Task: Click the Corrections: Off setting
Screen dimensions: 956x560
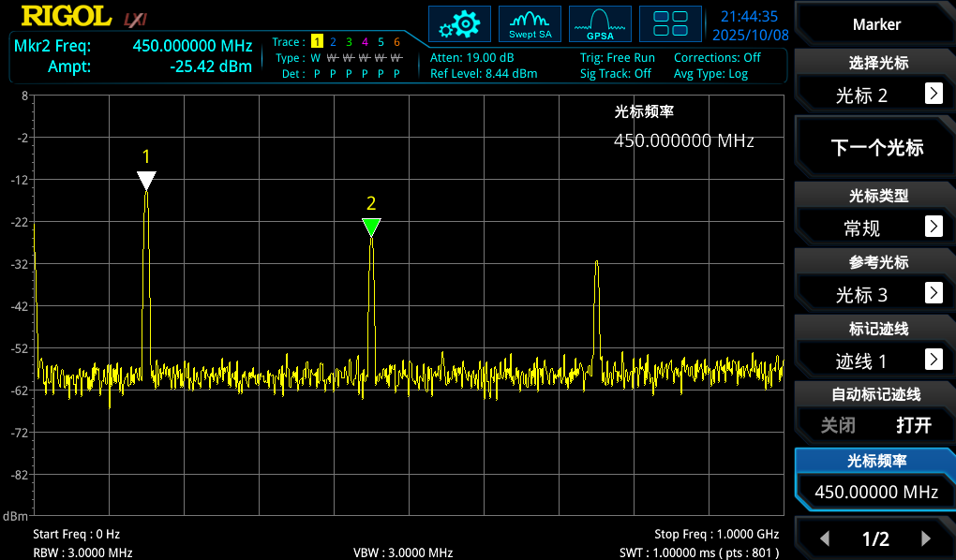Action: (x=717, y=57)
